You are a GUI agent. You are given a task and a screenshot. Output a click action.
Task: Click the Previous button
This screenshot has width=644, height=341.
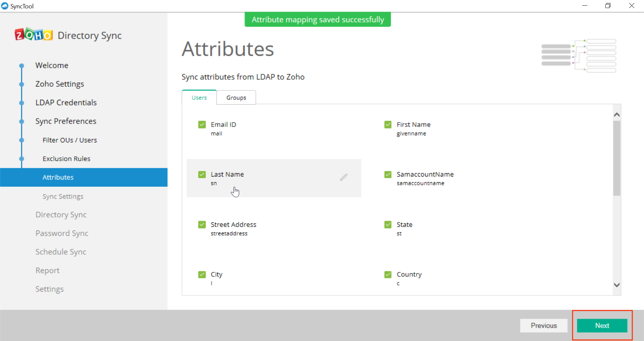pyautogui.click(x=544, y=325)
